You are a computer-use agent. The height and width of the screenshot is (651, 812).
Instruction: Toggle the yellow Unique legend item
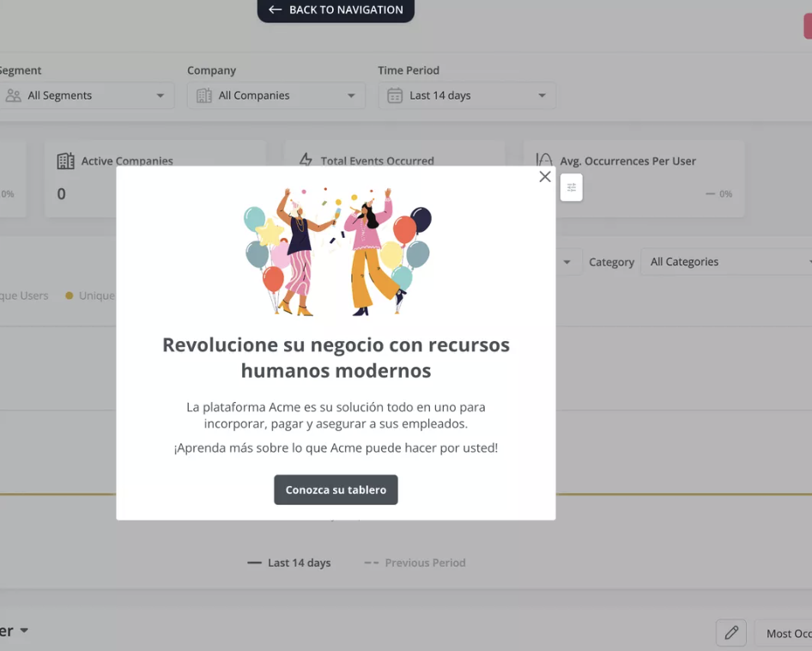point(90,295)
